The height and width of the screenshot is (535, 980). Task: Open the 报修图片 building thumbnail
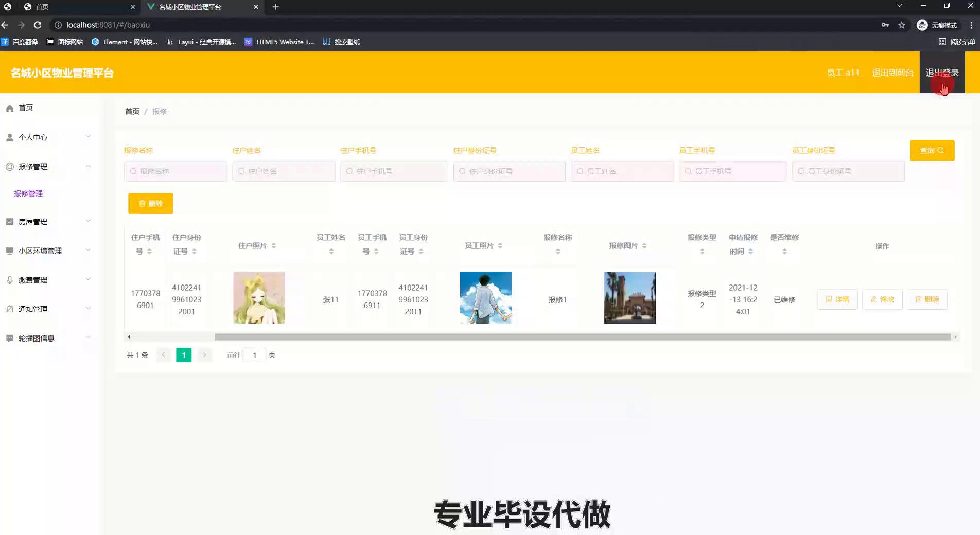click(629, 297)
